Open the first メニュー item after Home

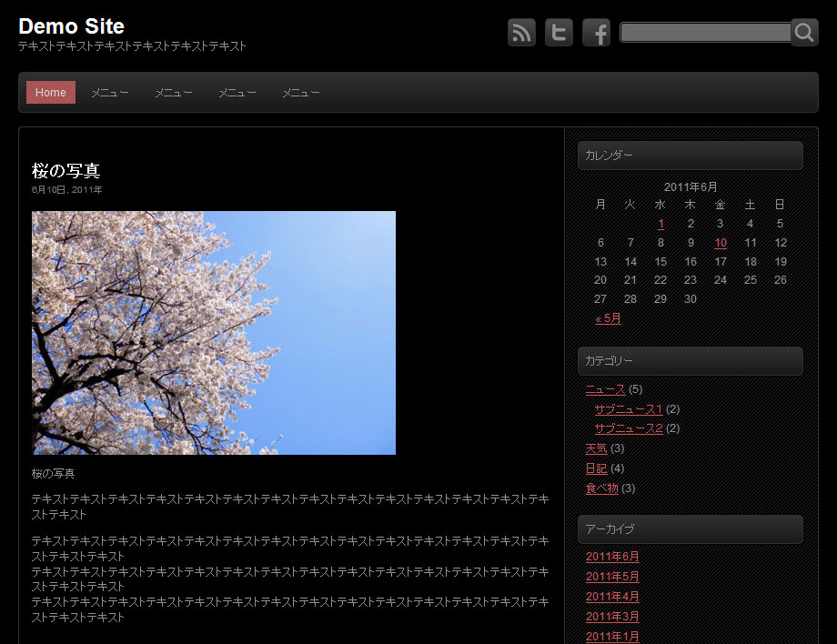coord(110,93)
